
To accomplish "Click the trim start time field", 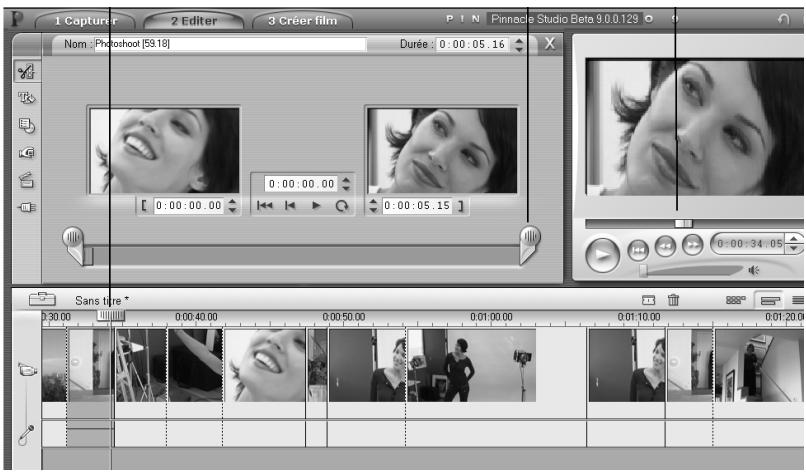I will coord(189,206).
